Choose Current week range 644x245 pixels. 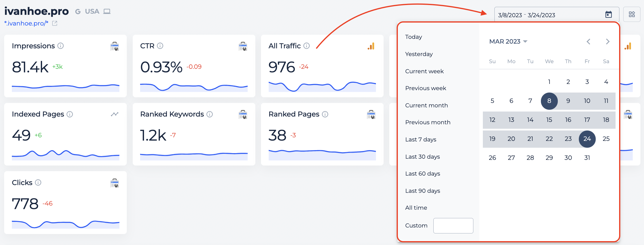click(x=424, y=71)
